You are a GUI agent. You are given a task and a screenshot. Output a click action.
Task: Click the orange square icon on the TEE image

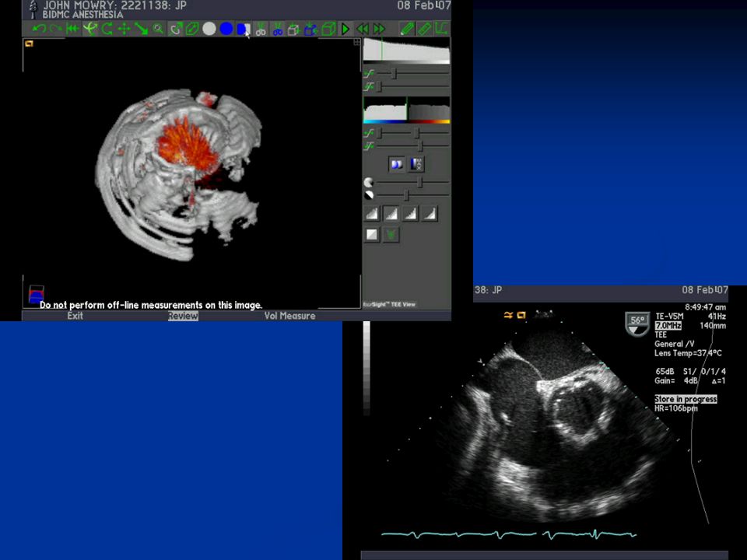point(521,315)
